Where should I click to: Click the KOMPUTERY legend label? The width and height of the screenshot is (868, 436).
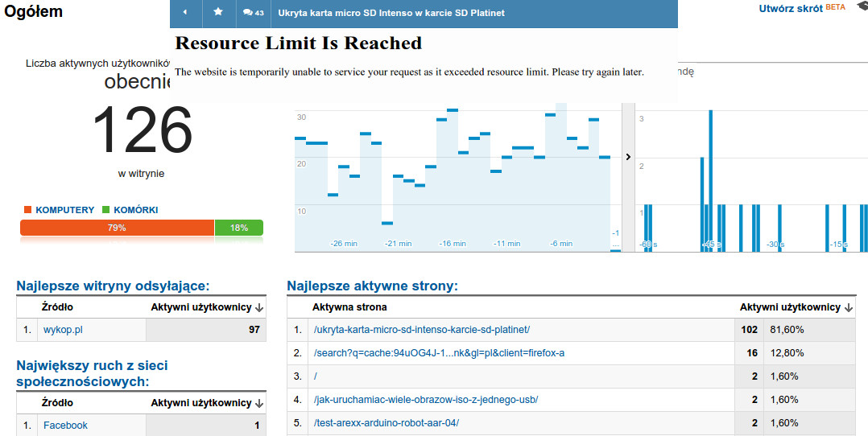pyautogui.click(x=64, y=210)
